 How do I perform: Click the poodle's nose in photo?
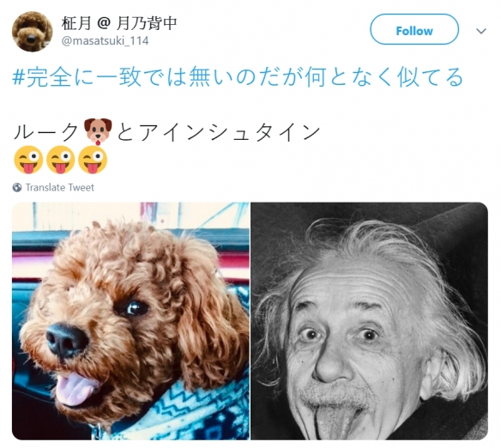click(x=66, y=340)
